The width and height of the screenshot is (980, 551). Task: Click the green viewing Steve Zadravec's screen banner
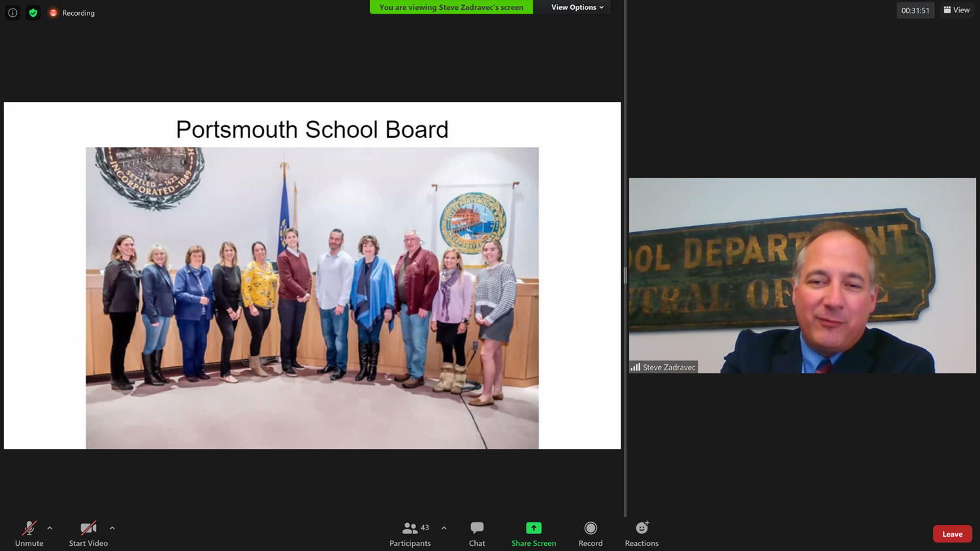tap(451, 7)
